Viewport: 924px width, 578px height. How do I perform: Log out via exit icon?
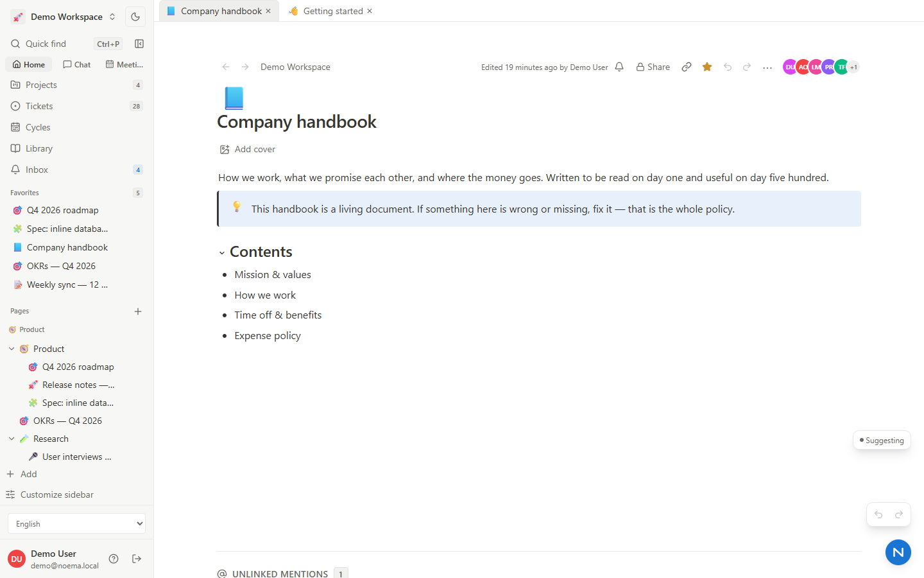[137, 559]
